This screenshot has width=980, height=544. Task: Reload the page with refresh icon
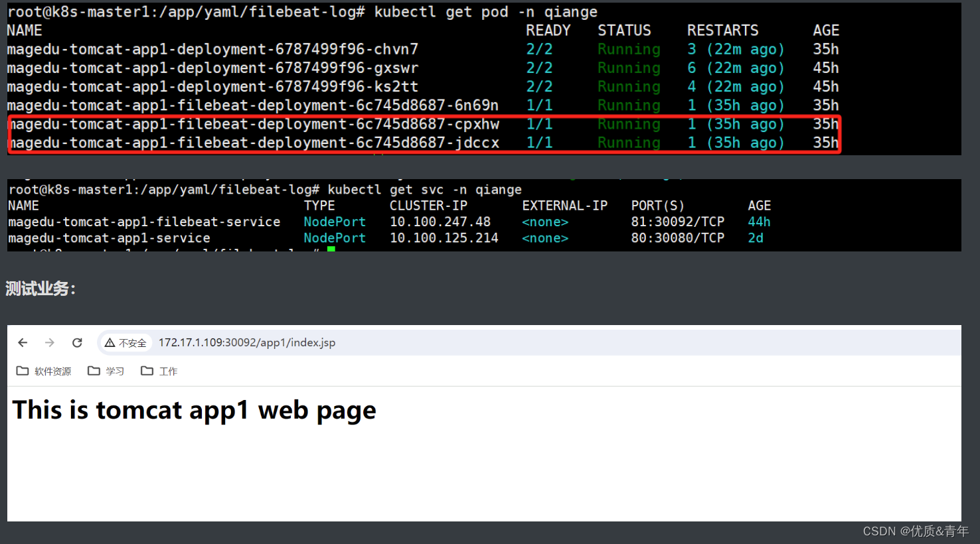tap(77, 342)
